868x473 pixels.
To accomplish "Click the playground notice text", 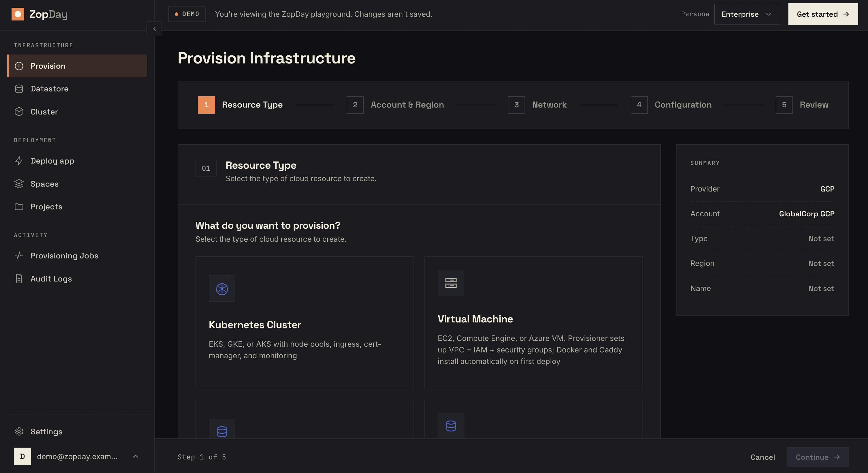I will pyautogui.click(x=324, y=14).
